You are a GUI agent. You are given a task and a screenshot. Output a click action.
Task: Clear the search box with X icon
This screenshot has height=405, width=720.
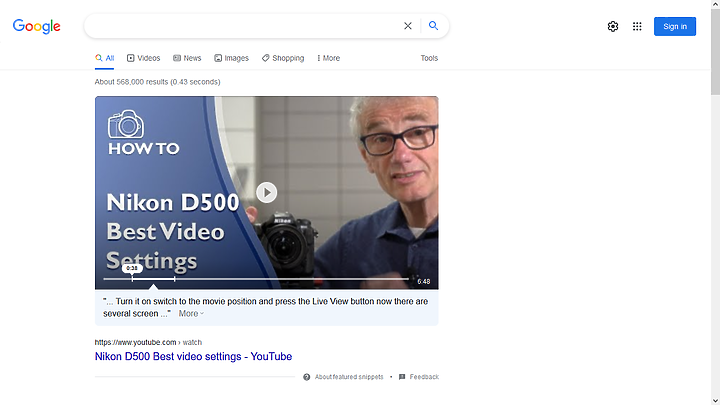click(x=408, y=26)
